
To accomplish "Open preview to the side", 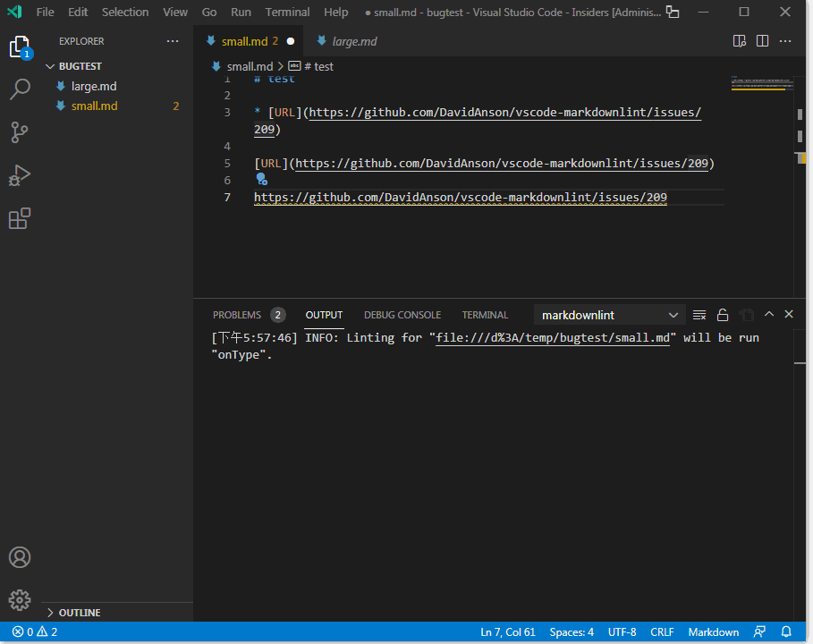I will click(740, 41).
